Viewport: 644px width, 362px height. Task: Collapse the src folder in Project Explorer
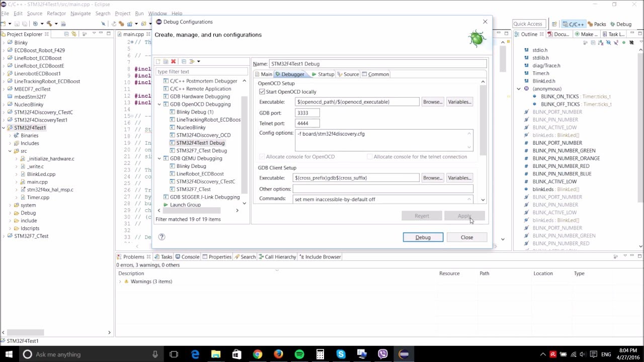pyautogui.click(x=10, y=151)
